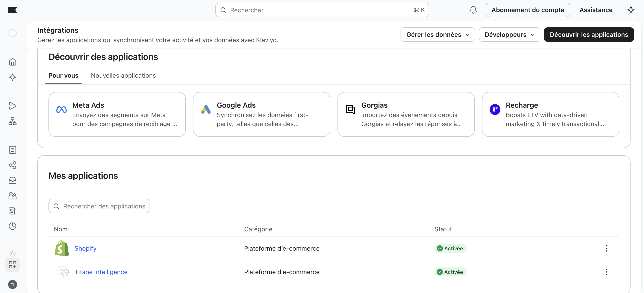This screenshot has height=293, width=644.
Task: Click the Activée status for Titane Intelligence
Action: 450,272
